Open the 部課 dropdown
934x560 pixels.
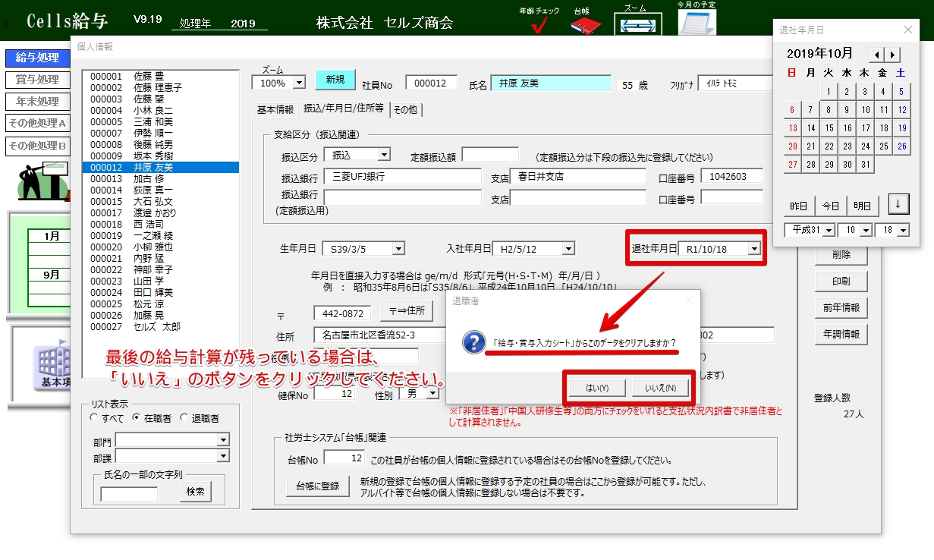223,456
